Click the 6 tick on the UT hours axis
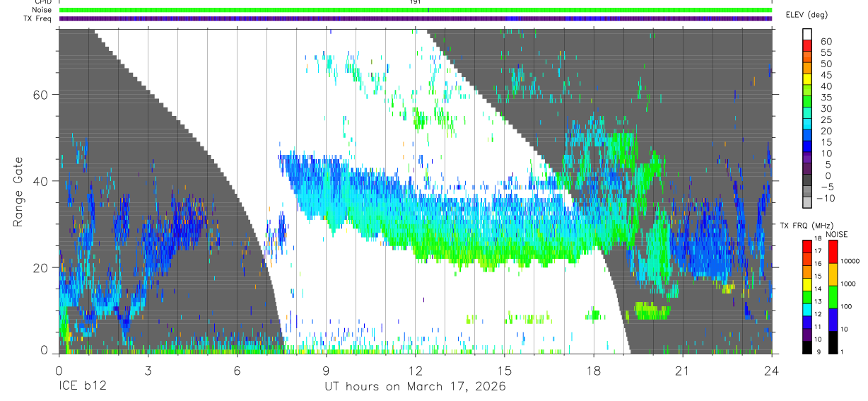 point(237,370)
